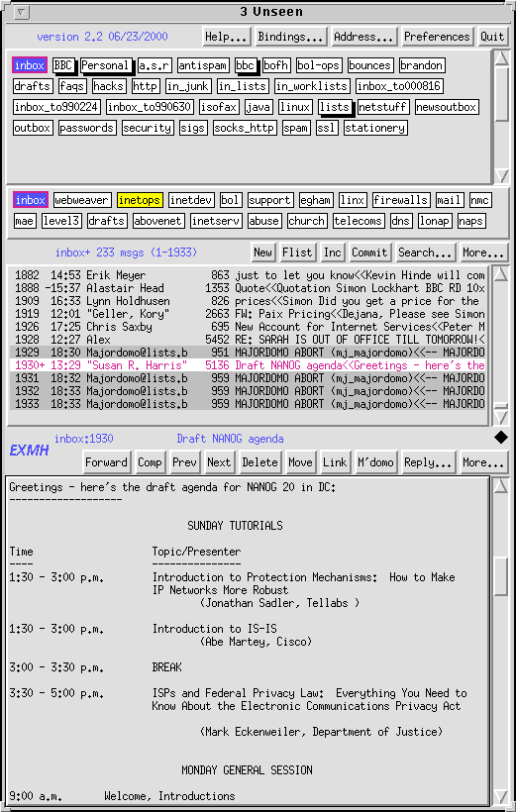The image size is (516, 812).
Task: Click the folder list scrollbar down arrow
Action: [501, 176]
